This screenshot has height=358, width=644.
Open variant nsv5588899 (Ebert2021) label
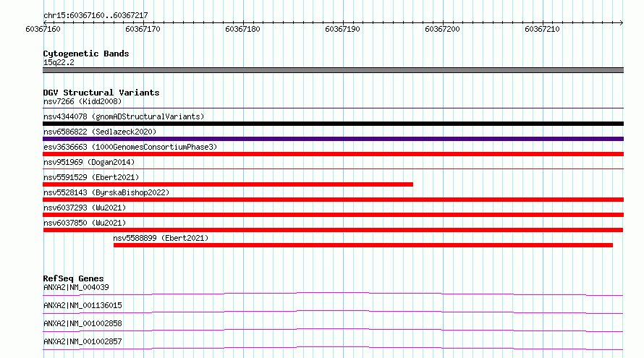tap(161, 238)
